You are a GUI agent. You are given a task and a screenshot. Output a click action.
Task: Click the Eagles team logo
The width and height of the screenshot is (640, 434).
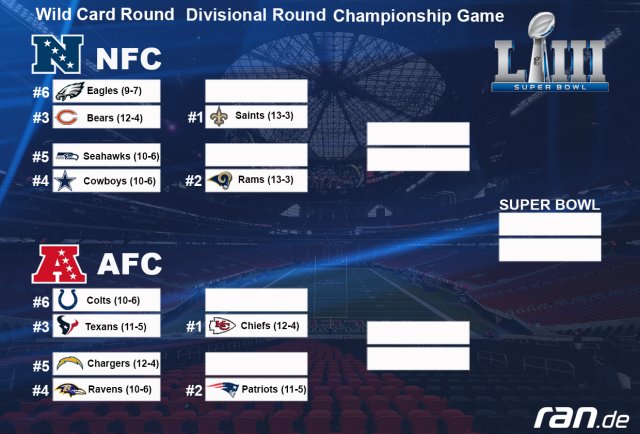coord(69,91)
